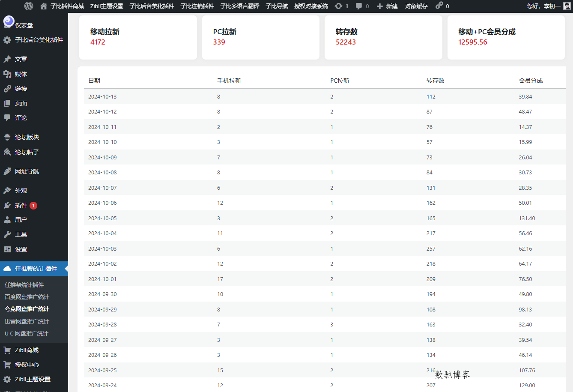Screen dimensions: 573x392
Task: Click the date cell 2024-10-01
Action: 102,279
